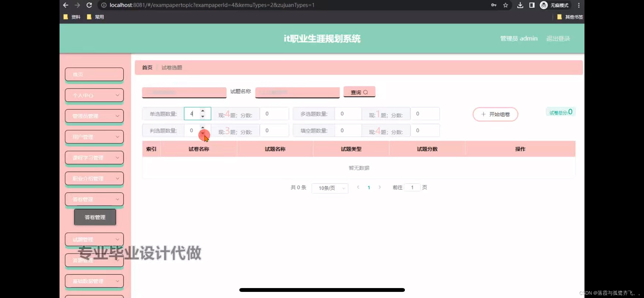Click 退出登录 to log out
The width and height of the screenshot is (644, 298).
pyautogui.click(x=558, y=38)
